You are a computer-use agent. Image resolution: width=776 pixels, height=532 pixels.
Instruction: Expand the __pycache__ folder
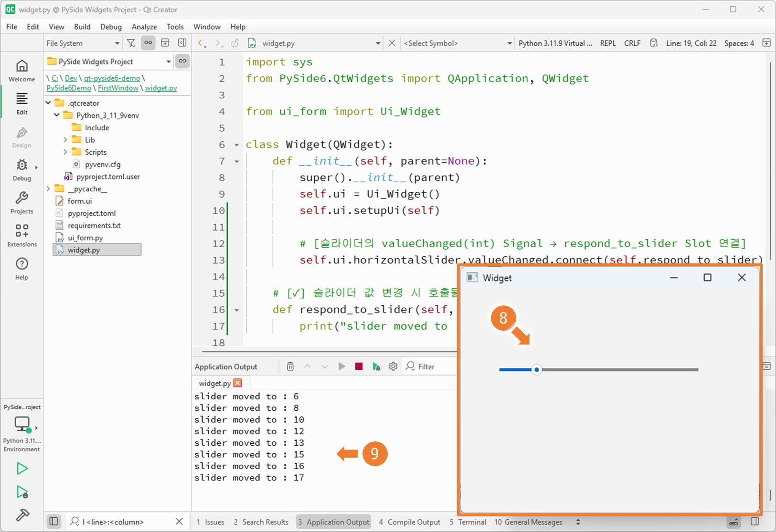[49, 188]
